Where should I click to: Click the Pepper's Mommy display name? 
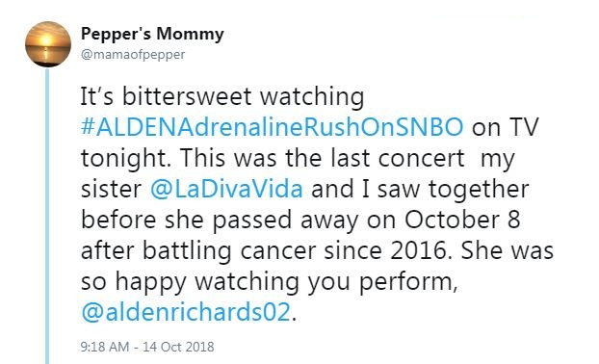(x=152, y=34)
